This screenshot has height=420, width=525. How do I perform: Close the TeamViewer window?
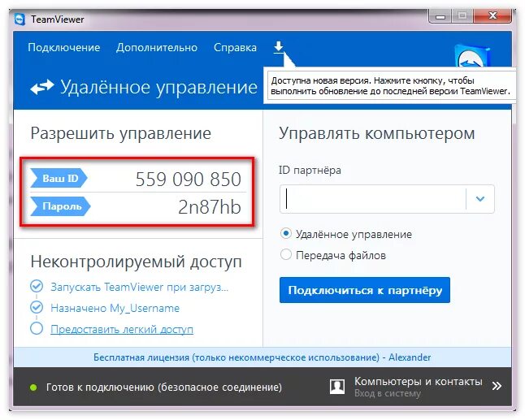tap(492, 15)
